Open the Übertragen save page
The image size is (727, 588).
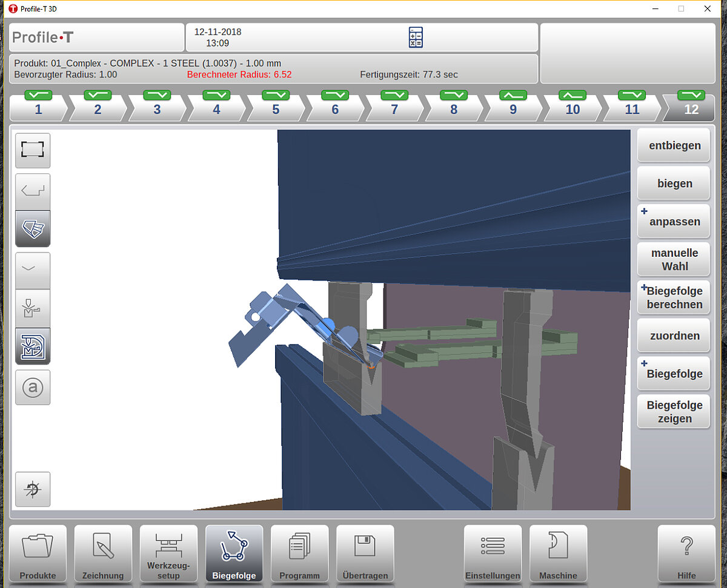click(x=365, y=553)
